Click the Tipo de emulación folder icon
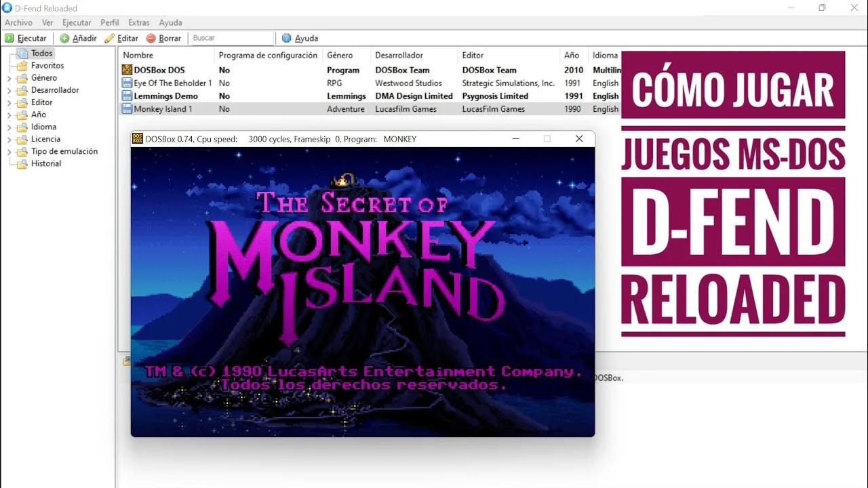This screenshot has height=488, width=868. (22, 151)
